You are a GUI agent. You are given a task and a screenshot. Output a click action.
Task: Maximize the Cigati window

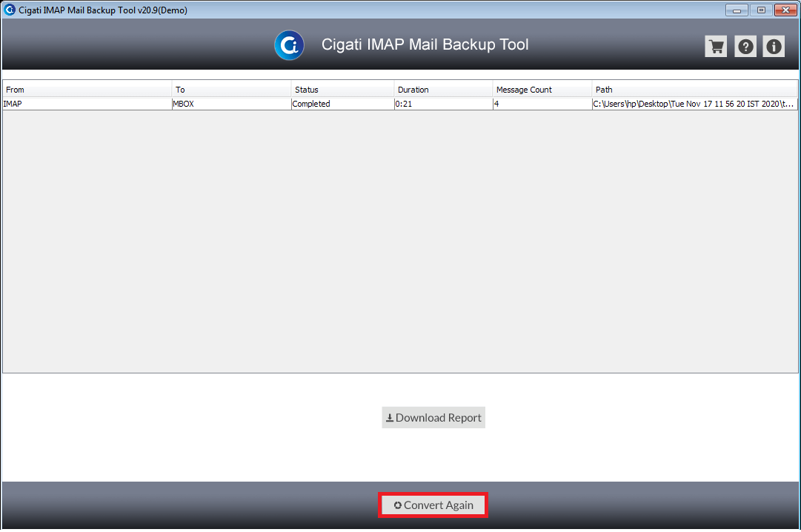(x=761, y=10)
